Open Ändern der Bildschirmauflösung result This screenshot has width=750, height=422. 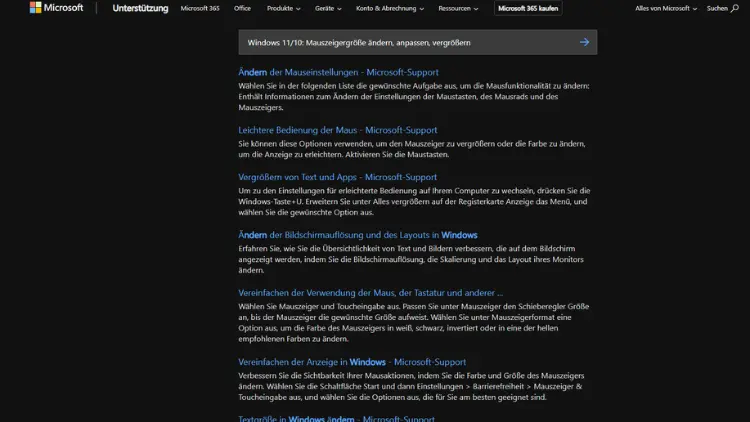pos(358,235)
